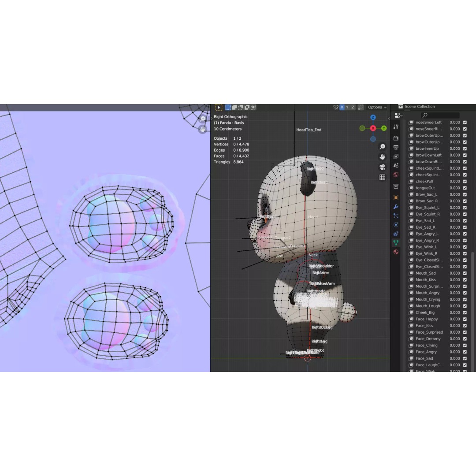The height and width of the screenshot is (476, 476).
Task: Click the browDownLeft value slider 0.000
Action: (x=454, y=155)
